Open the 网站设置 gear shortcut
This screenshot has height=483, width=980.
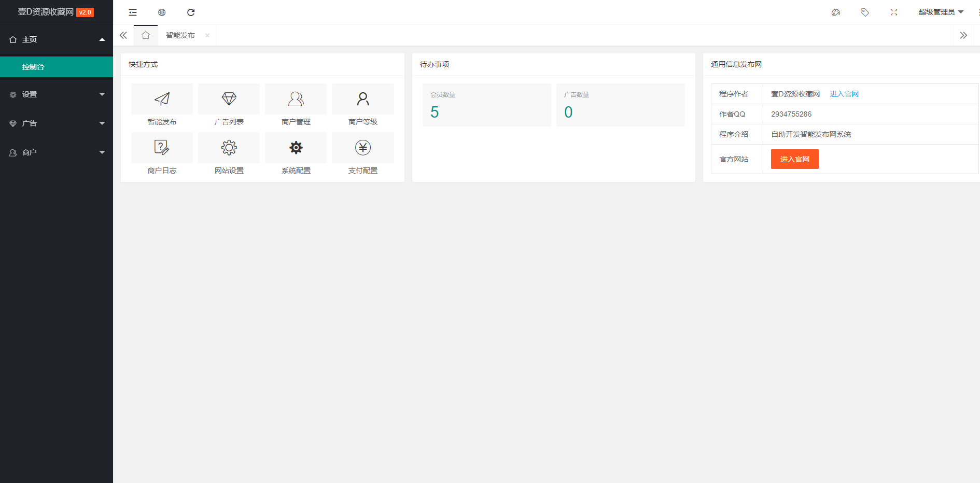pos(229,148)
